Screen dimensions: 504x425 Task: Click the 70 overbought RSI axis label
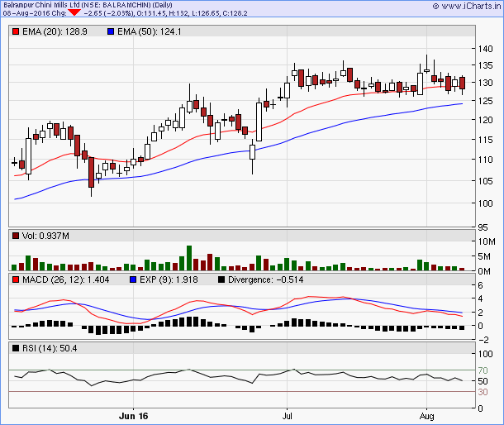pyautogui.click(x=483, y=370)
